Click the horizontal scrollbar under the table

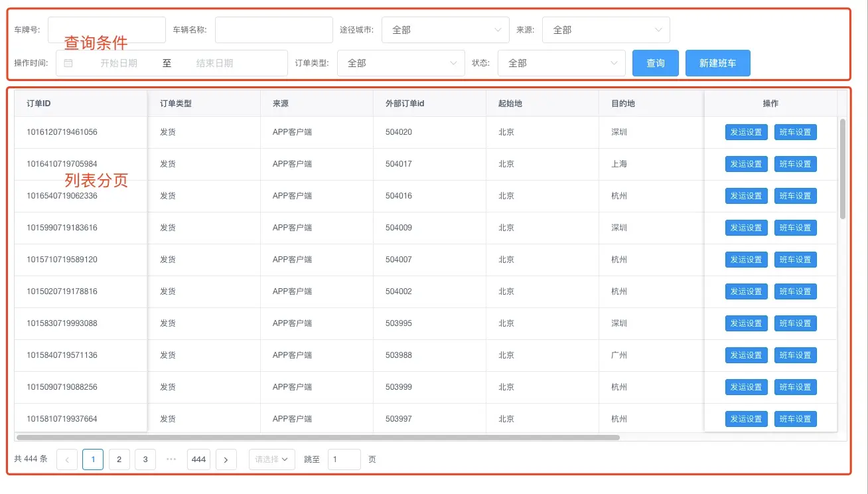click(x=318, y=438)
